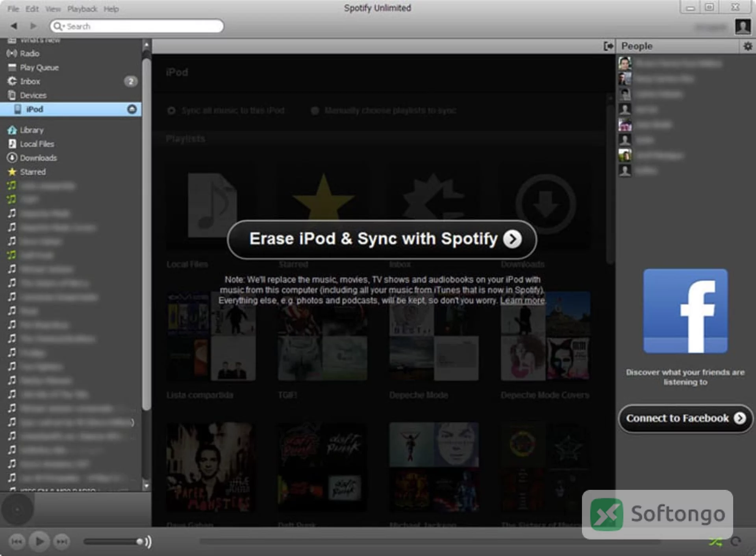
Task: Open the user profile avatar at top right
Action: pyautogui.click(x=743, y=26)
